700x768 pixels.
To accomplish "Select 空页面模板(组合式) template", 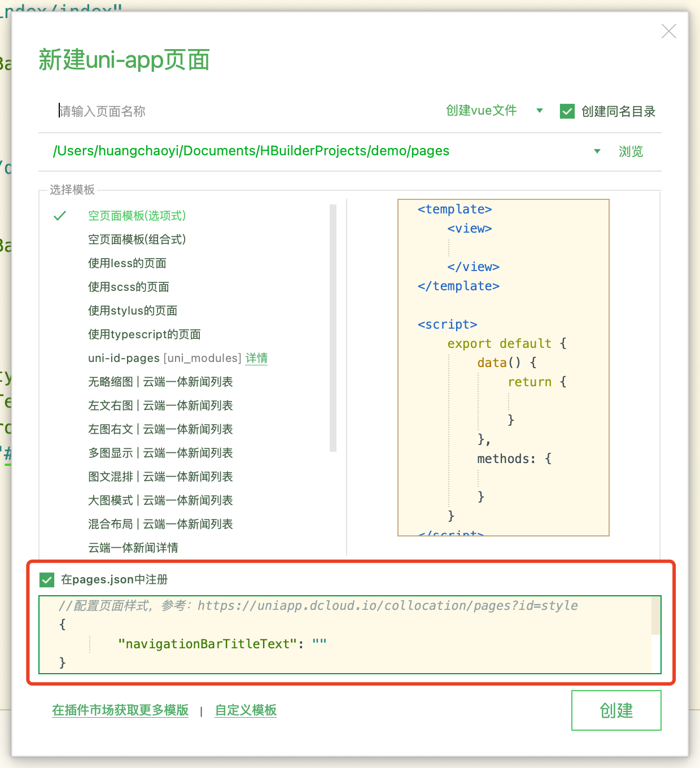I will click(x=137, y=239).
